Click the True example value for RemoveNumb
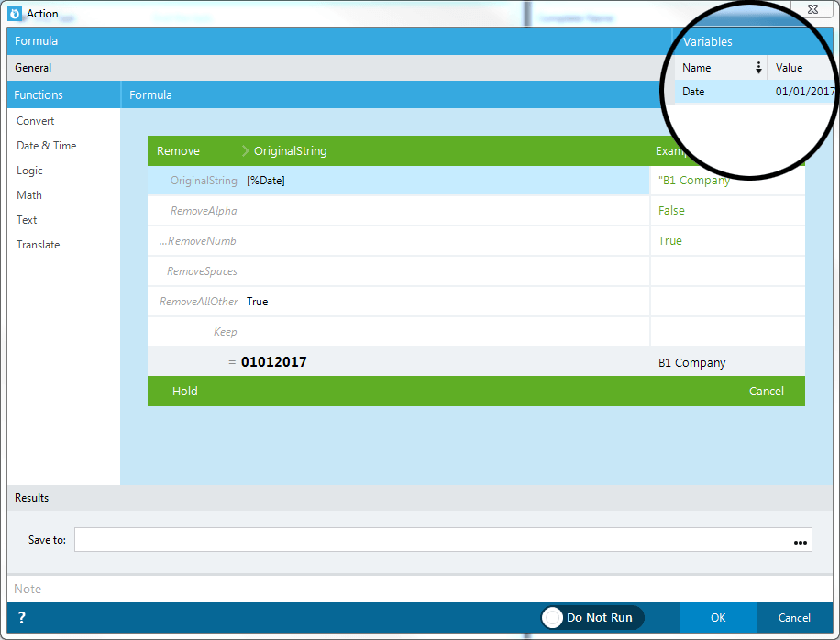Image resolution: width=840 pixels, height=640 pixels. point(669,241)
